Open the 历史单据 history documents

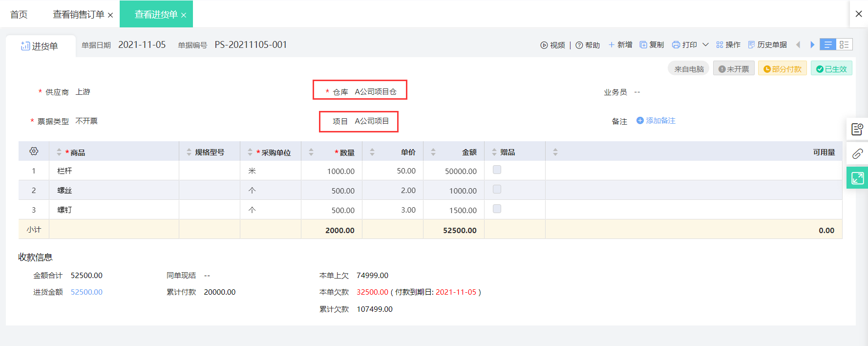pyautogui.click(x=767, y=44)
